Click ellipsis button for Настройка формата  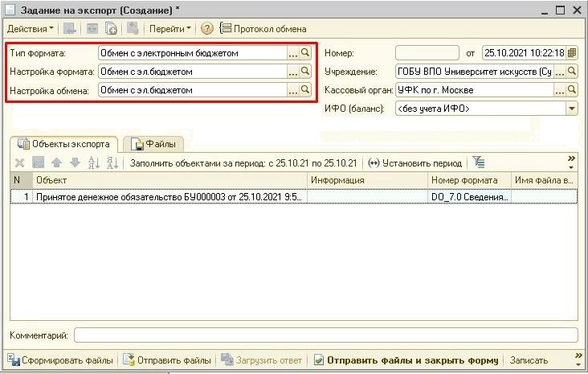tap(292, 72)
